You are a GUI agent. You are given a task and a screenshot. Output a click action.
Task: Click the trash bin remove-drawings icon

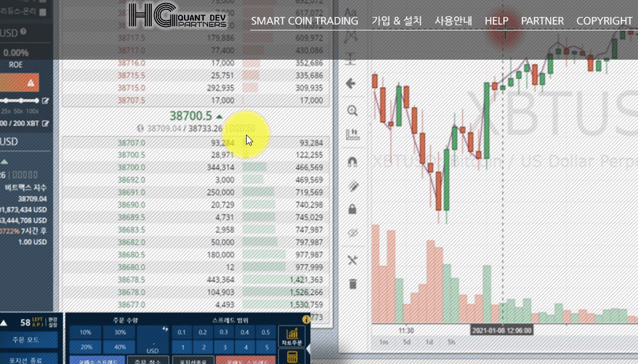tap(353, 284)
